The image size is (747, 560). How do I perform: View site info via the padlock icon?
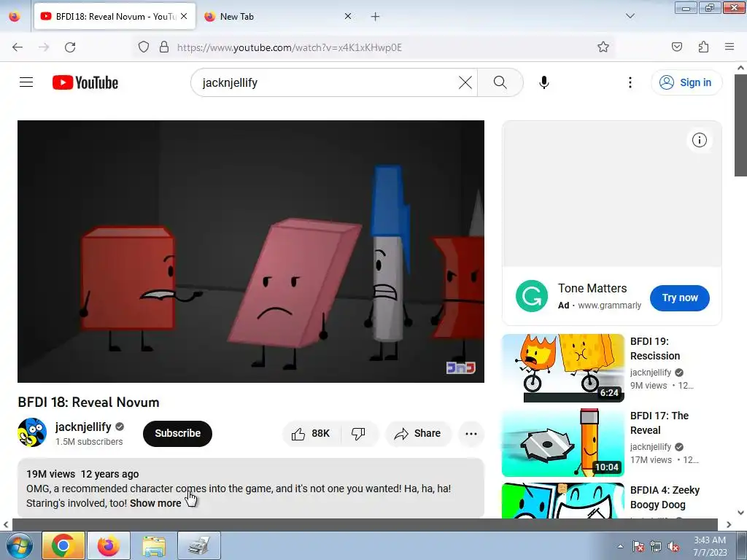click(x=164, y=47)
